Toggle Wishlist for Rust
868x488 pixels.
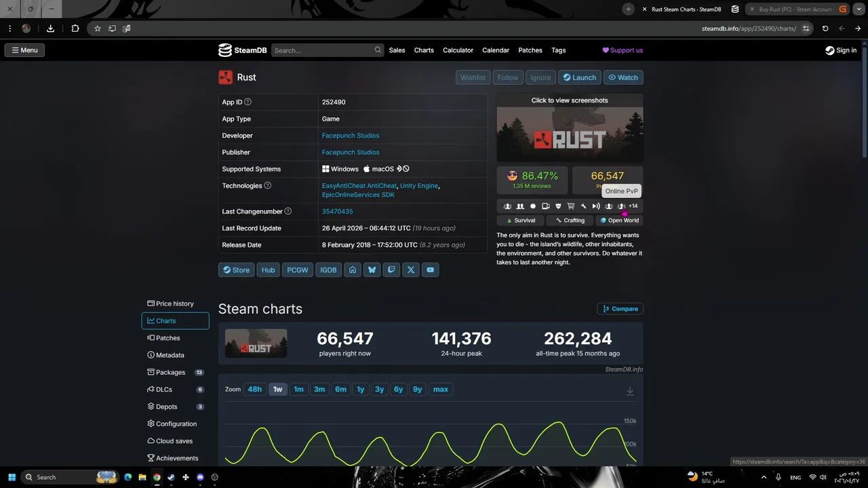coord(473,77)
